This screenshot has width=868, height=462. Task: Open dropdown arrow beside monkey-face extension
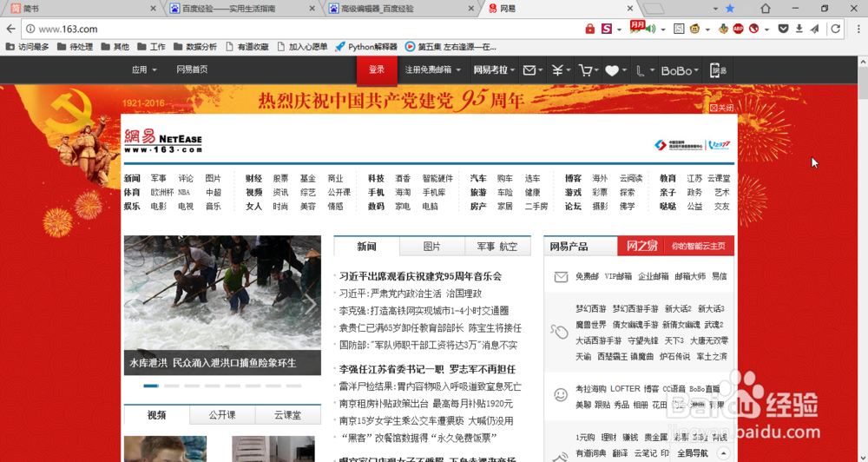point(707,30)
